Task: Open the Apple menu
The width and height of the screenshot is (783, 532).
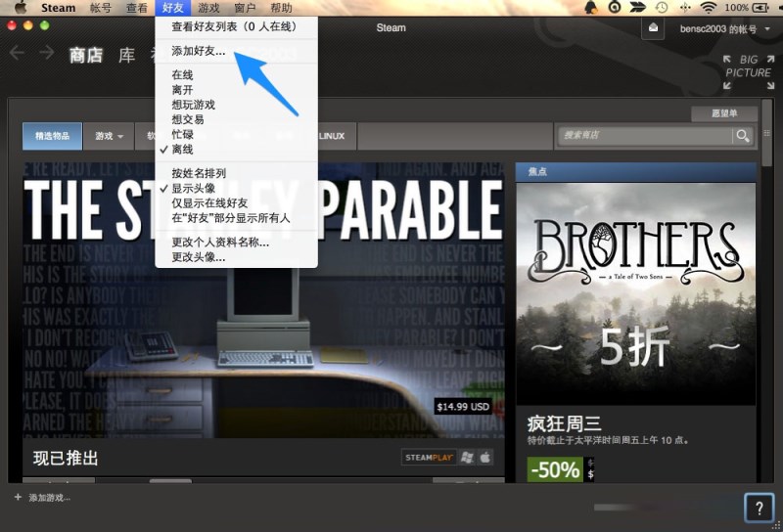Action: [x=20, y=8]
